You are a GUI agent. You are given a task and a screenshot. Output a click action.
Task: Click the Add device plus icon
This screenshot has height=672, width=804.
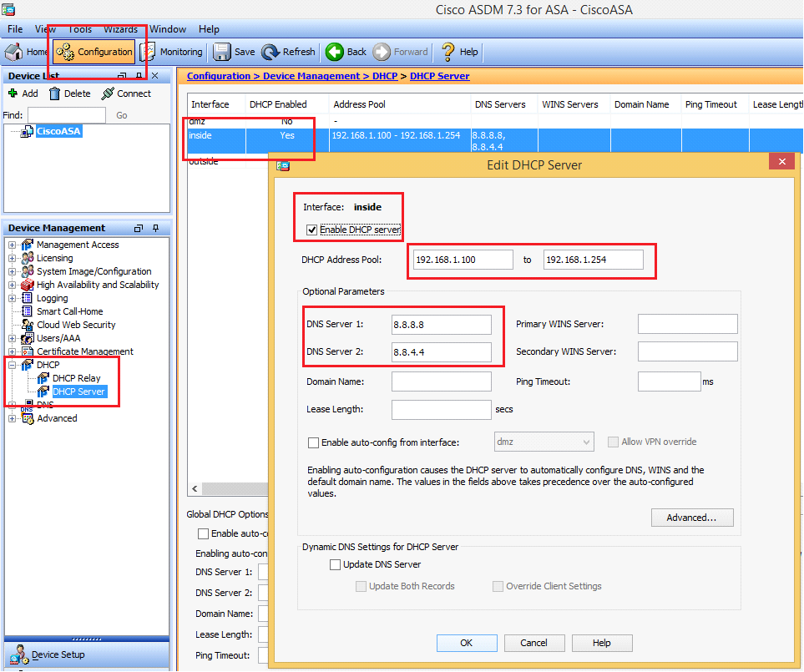(13, 93)
